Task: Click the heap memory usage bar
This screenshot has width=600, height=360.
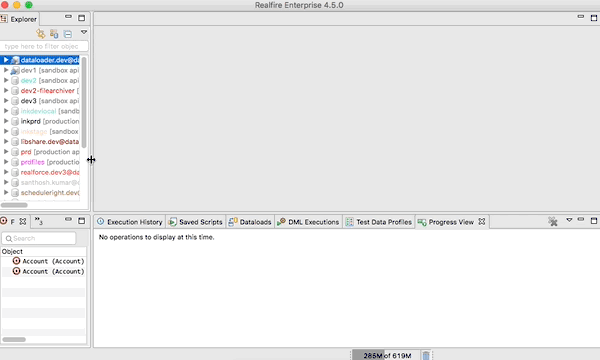Action: tap(386, 355)
